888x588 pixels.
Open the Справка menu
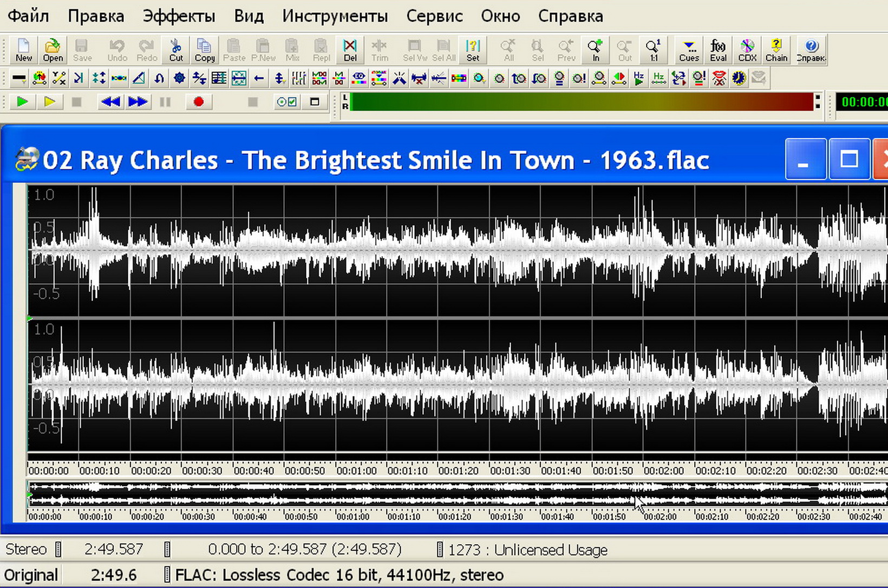pyautogui.click(x=571, y=16)
